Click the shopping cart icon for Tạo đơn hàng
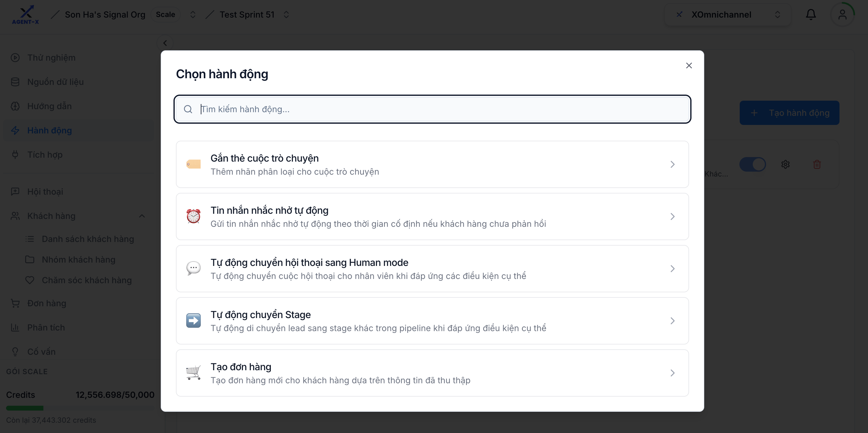Viewport: 868px width, 433px height. click(193, 373)
